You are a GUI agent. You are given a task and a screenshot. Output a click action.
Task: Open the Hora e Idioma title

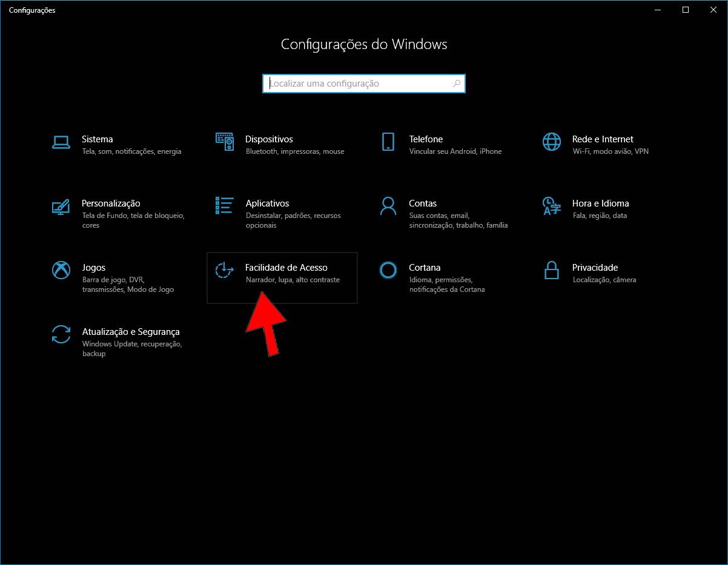point(601,203)
